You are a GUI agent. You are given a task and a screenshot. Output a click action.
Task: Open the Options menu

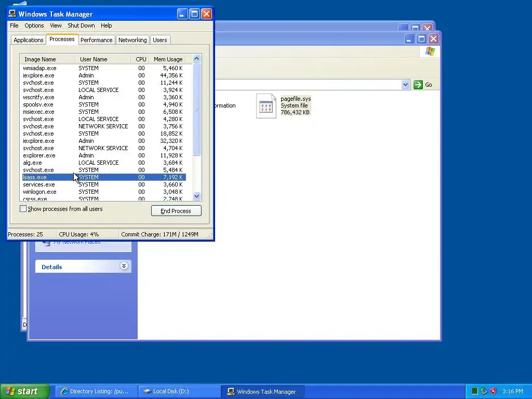coord(34,25)
